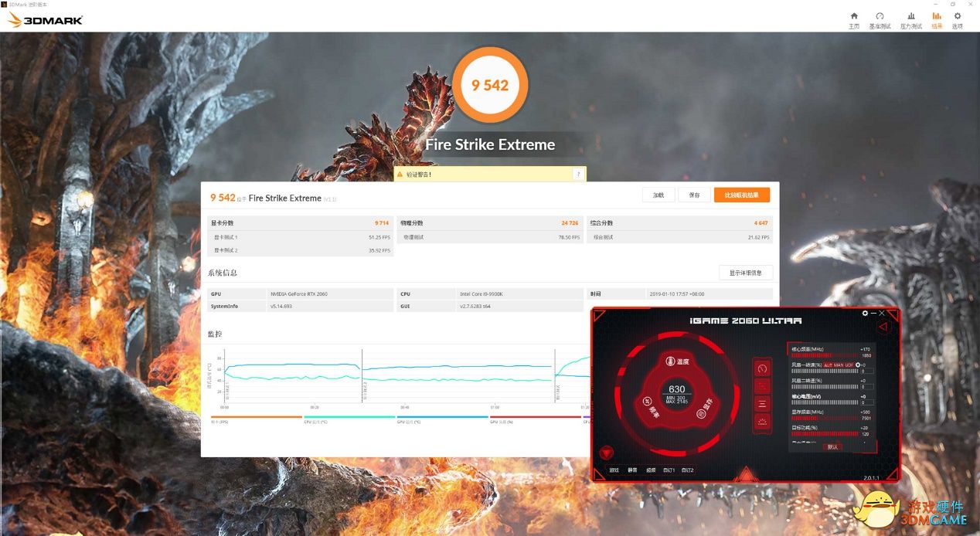The width and height of the screenshot is (980, 536).
Task: Select the 自订1 custom profile in iGame
Action: (x=669, y=470)
